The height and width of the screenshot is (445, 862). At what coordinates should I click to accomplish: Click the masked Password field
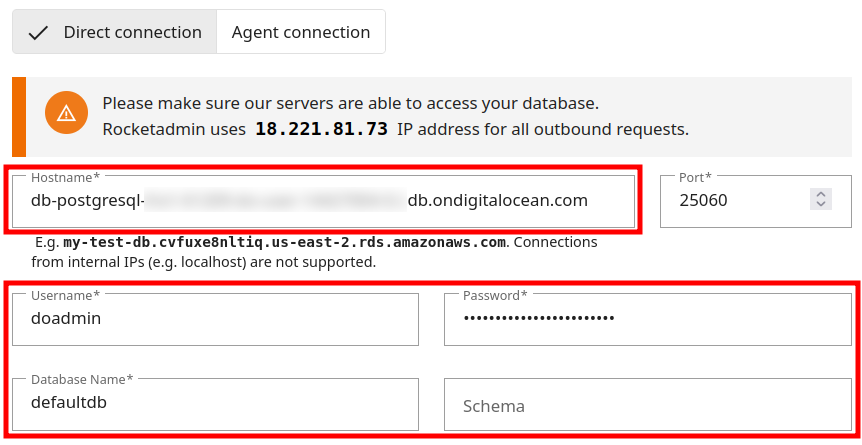[648, 319]
